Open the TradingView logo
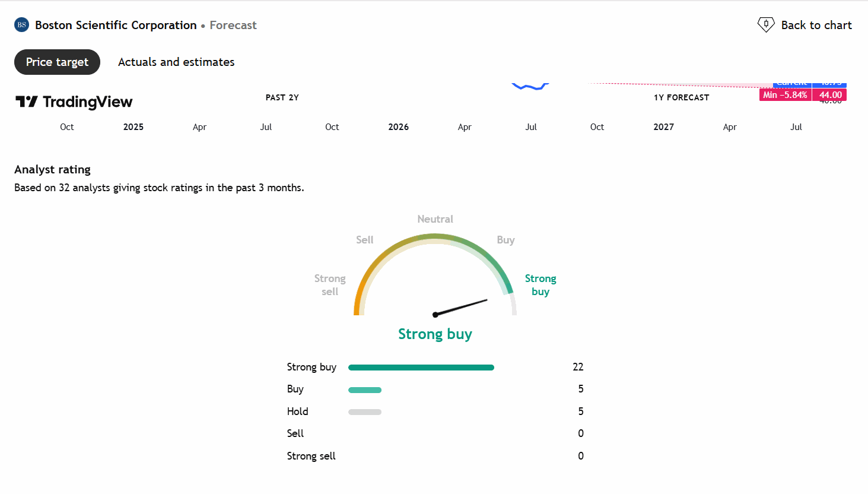Screen dimensions: 868x494 74,102
